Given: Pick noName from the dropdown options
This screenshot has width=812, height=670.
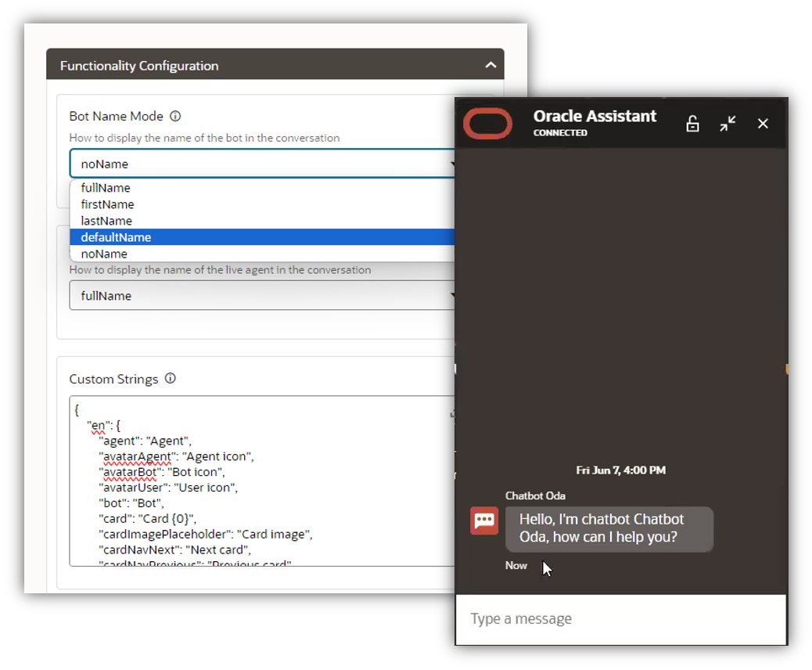Looking at the screenshot, I should tap(104, 254).
